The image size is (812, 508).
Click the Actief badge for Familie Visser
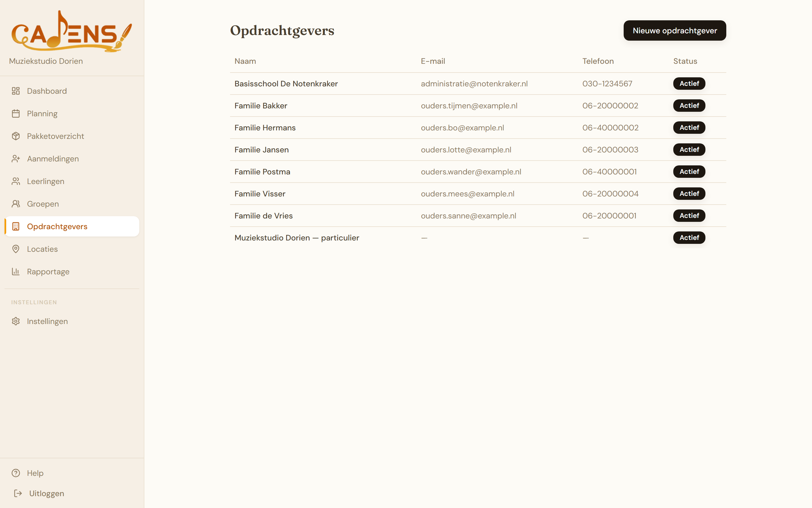pyautogui.click(x=689, y=194)
